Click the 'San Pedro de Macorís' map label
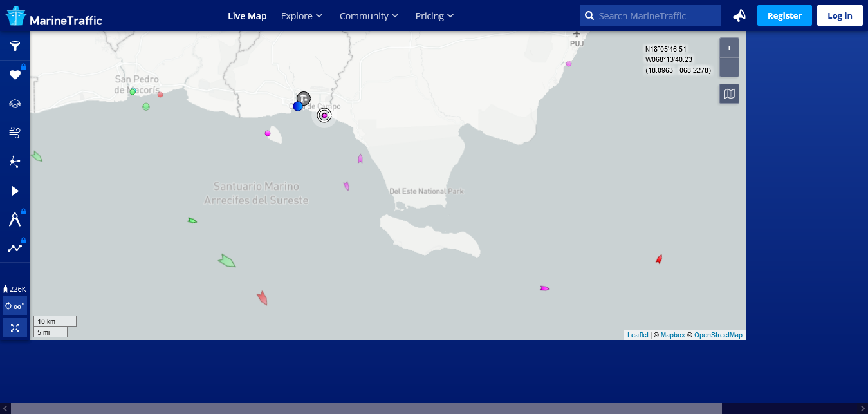This screenshot has height=414, width=868. (x=136, y=84)
